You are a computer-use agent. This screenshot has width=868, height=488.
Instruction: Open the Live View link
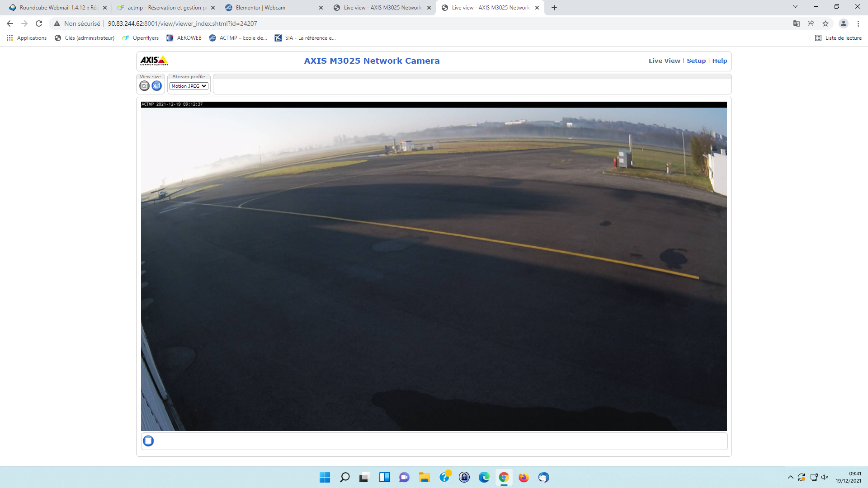664,61
